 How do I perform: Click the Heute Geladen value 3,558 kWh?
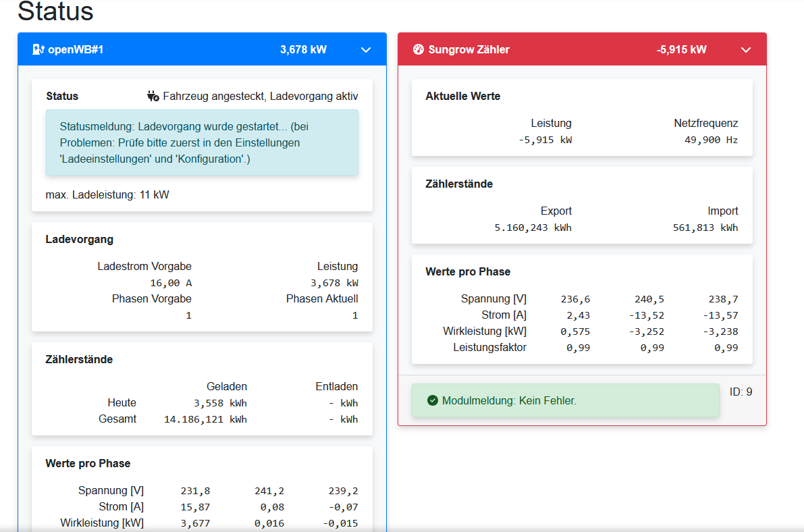click(221, 403)
